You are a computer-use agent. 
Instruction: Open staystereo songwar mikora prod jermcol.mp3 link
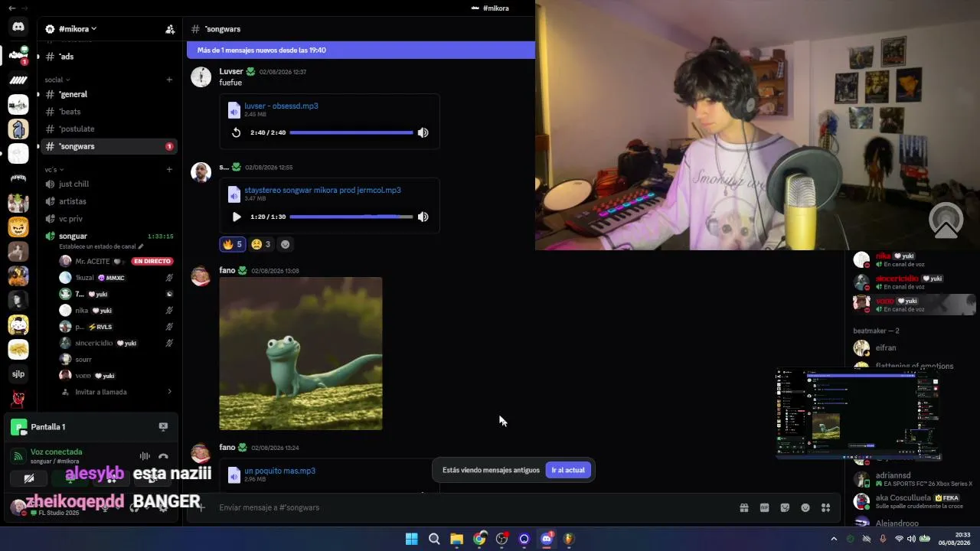pos(322,190)
